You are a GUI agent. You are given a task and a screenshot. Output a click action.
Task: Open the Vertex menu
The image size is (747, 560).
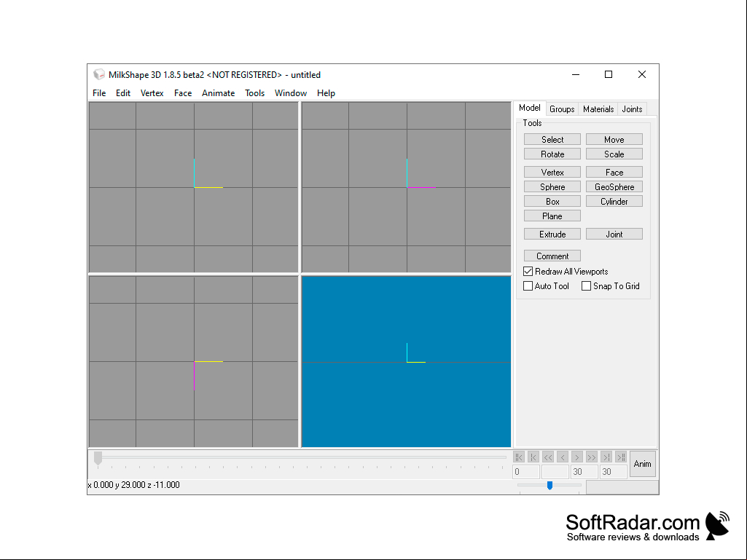point(152,93)
